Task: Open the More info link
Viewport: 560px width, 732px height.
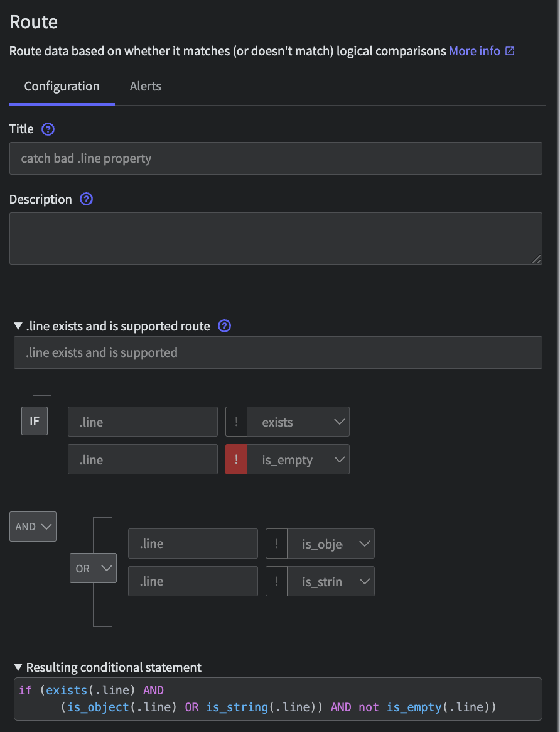Action: click(x=475, y=51)
